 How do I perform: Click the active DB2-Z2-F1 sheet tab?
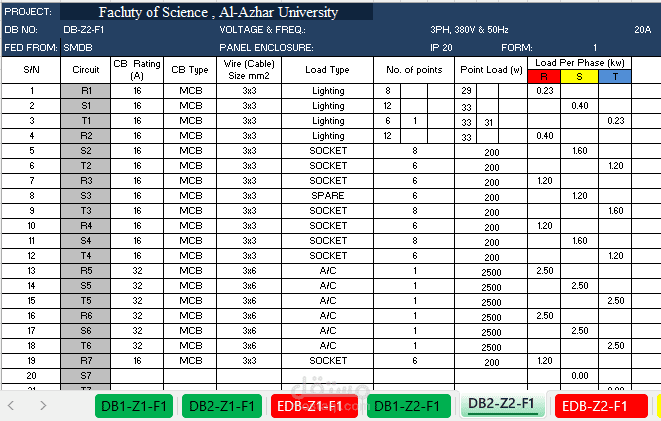[x=501, y=404]
